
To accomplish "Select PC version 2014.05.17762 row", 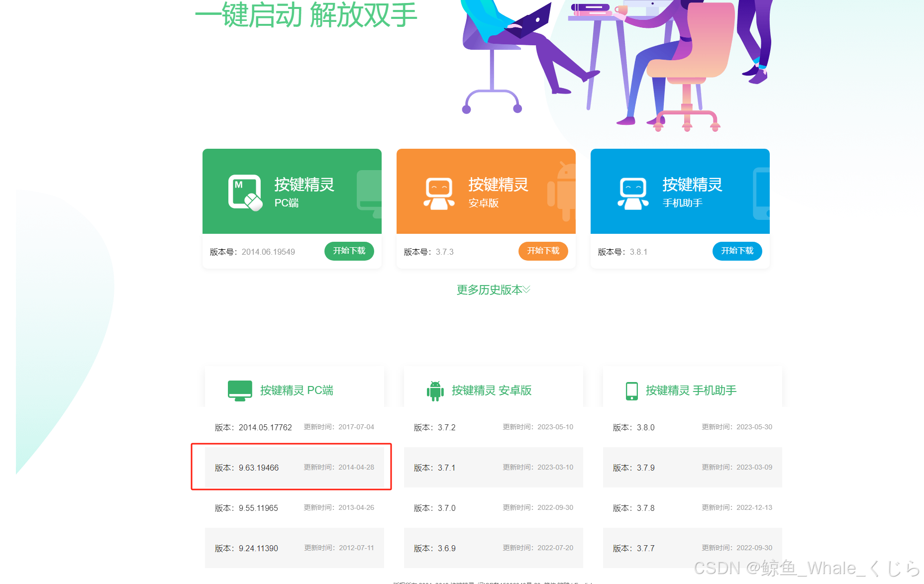I will (x=295, y=427).
